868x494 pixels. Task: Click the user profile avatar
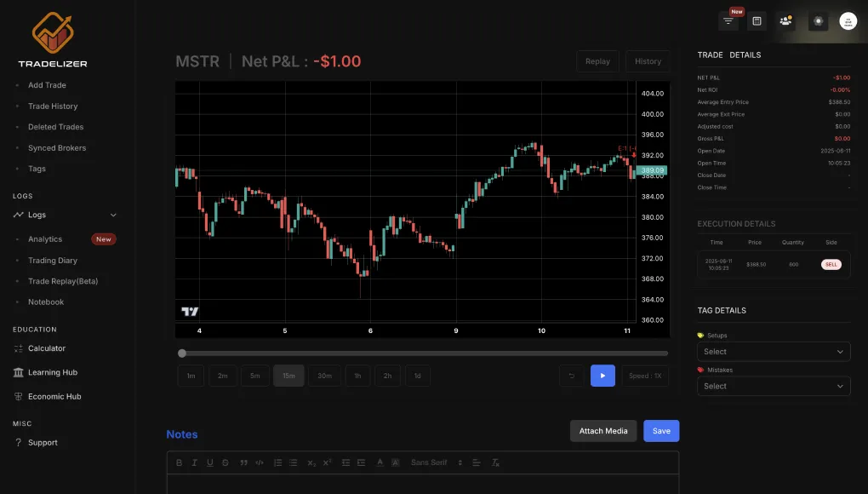pyautogui.click(x=848, y=21)
